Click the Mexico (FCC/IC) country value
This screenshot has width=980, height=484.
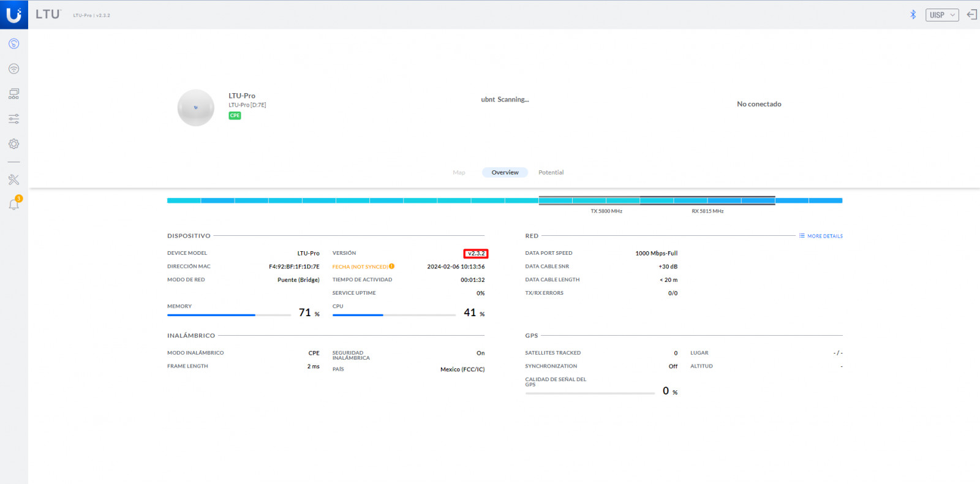point(462,369)
